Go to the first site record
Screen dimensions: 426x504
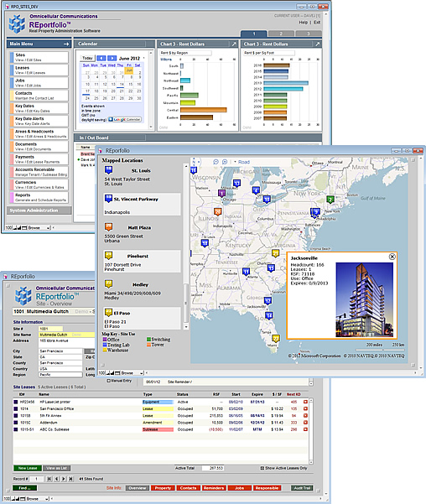click(x=49, y=479)
